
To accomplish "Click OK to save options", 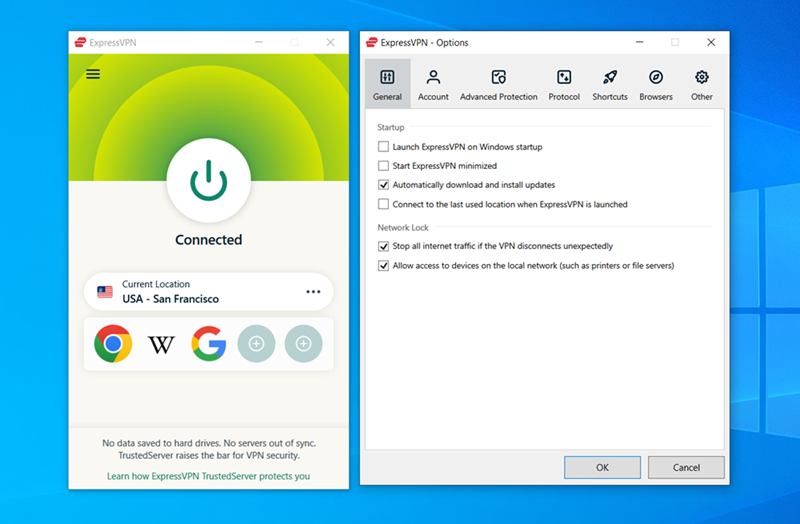I will (x=602, y=467).
